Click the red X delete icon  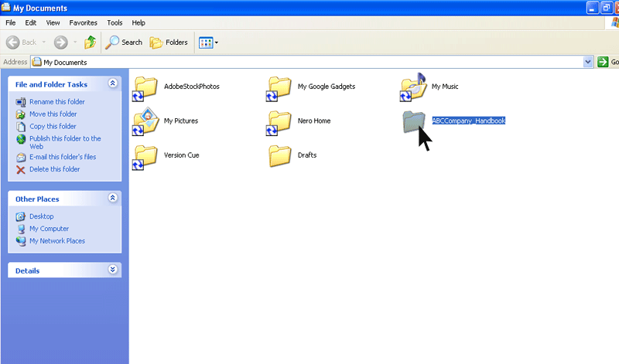click(x=21, y=169)
